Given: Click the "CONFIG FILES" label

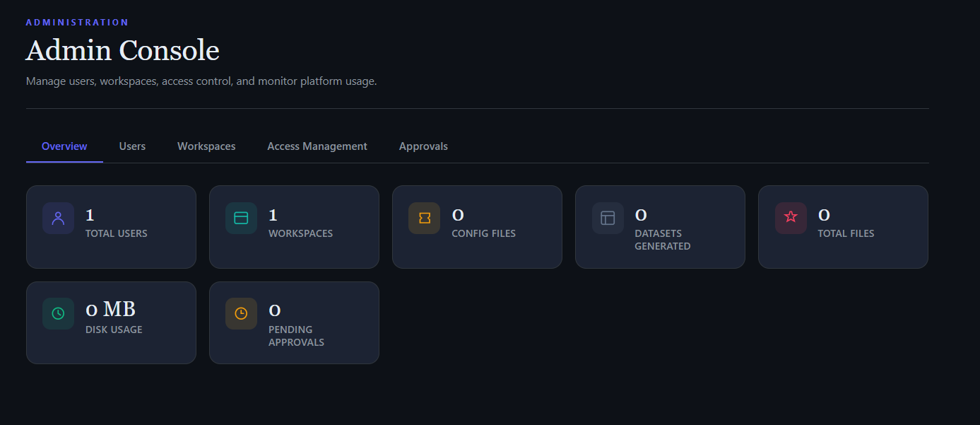Looking at the screenshot, I should [483, 233].
